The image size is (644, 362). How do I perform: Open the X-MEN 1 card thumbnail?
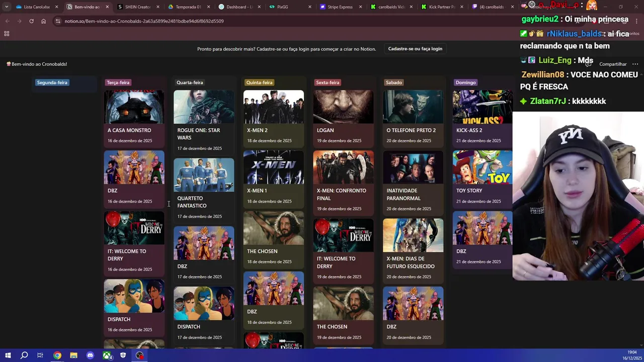coord(273,167)
